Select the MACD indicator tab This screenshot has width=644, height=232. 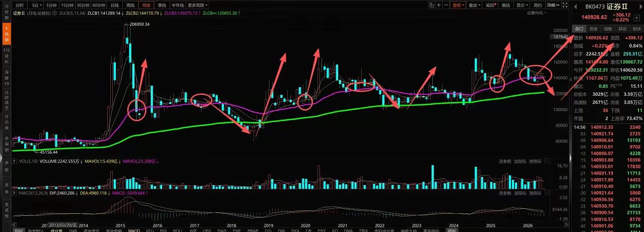pos(134,230)
